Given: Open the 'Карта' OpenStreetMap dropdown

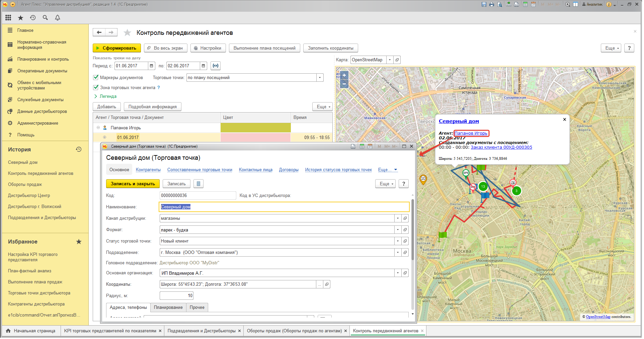Looking at the screenshot, I should (390, 60).
